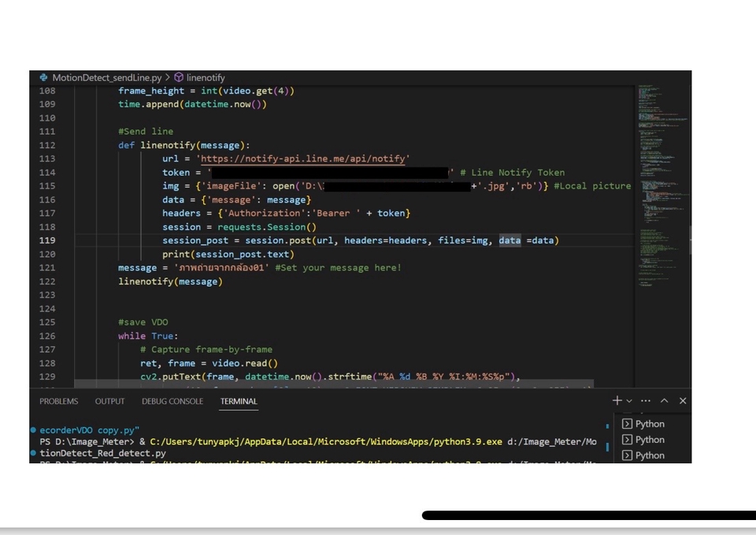
Task: Click 'tionDetect_Red_detect.py' terminal text
Action: point(102,454)
